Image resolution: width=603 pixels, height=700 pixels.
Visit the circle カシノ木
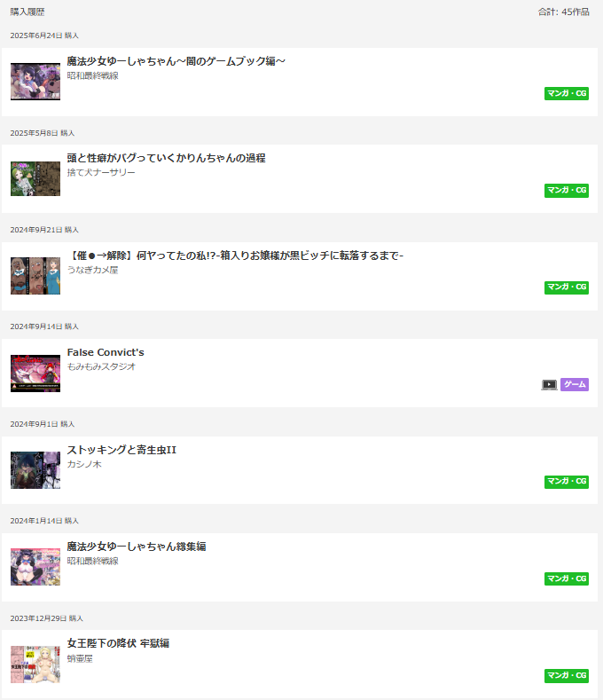[84, 464]
